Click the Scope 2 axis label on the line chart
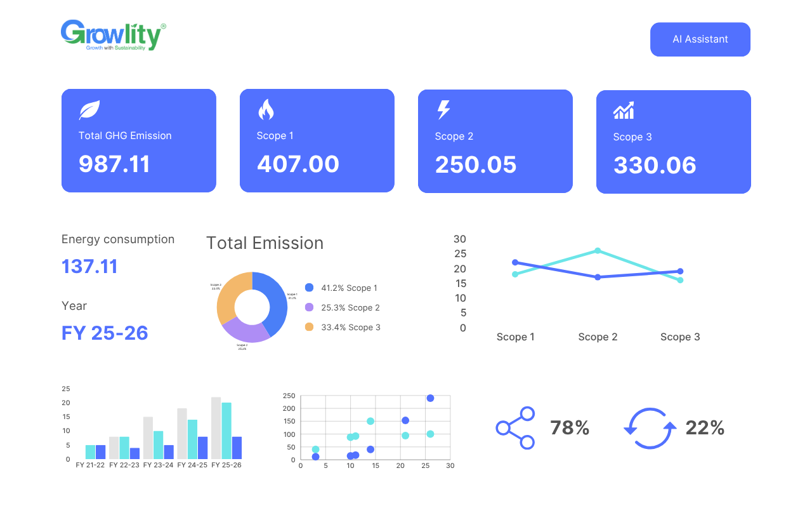Viewport: 812px width, 508px height. tap(598, 337)
